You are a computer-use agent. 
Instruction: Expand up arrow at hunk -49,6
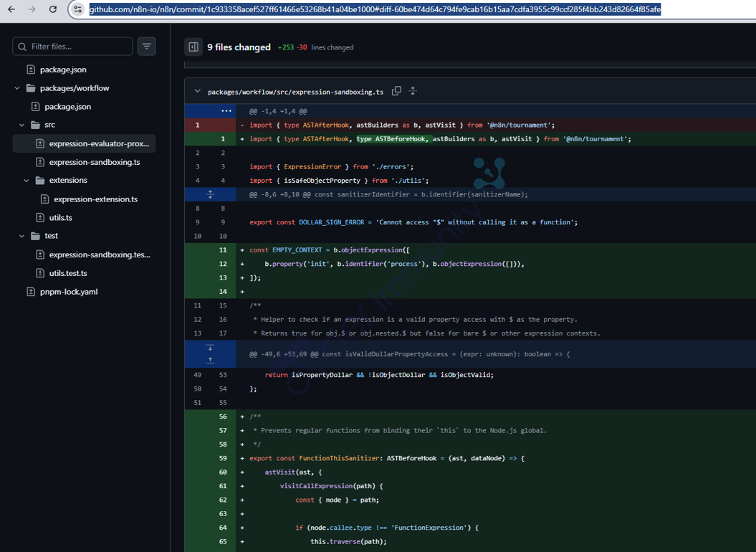210,361
